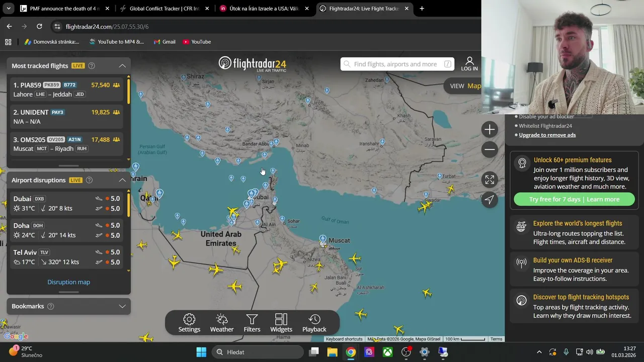Collapse the Airport disruptions panel
This screenshot has width=644, height=362.
point(122,180)
